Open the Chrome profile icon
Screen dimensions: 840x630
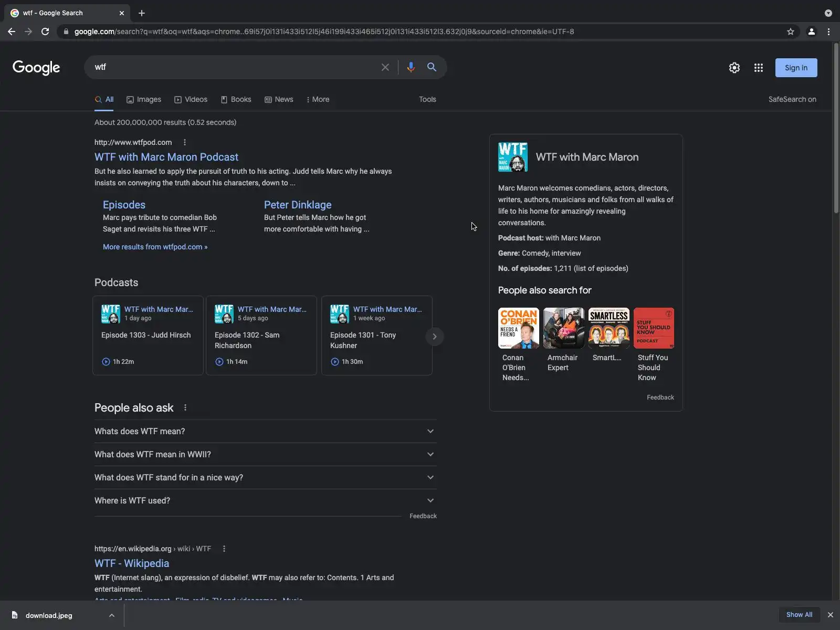coord(811,31)
